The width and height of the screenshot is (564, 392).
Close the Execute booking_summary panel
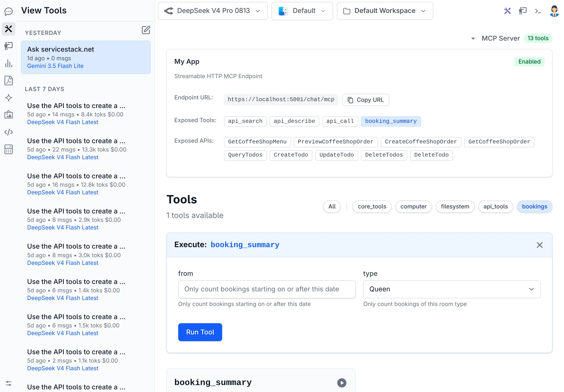539,245
